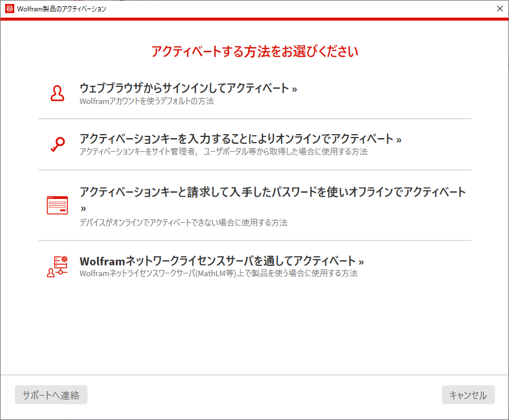This screenshot has width=509, height=420.
Task: Select offline activation with password link
Action: click(x=273, y=199)
